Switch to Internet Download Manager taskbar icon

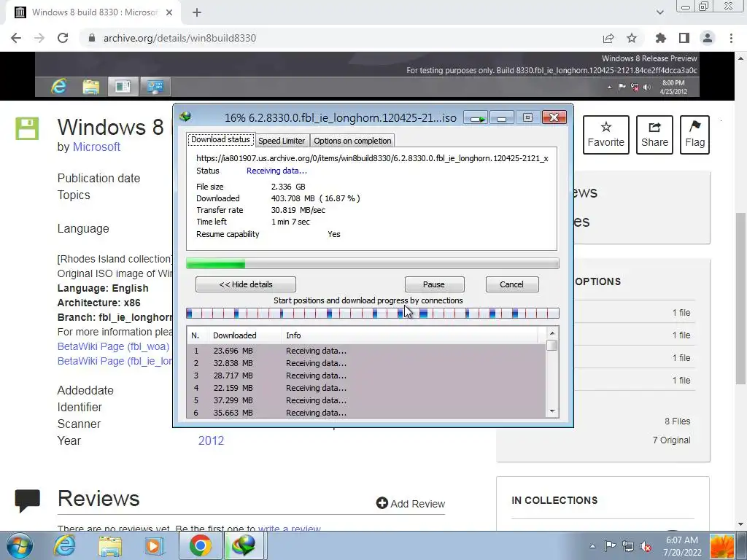(x=244, y=545)
